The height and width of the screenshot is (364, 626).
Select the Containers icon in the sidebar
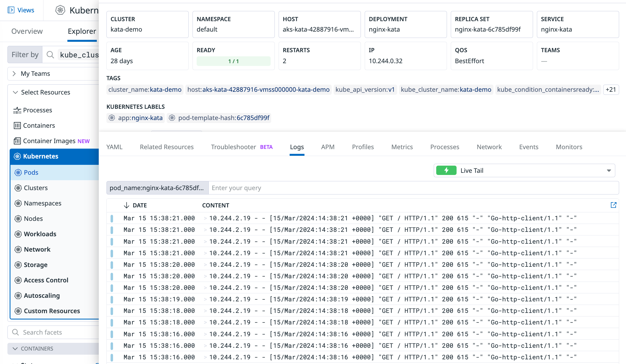pyautogui.click(x=17, y=125)
